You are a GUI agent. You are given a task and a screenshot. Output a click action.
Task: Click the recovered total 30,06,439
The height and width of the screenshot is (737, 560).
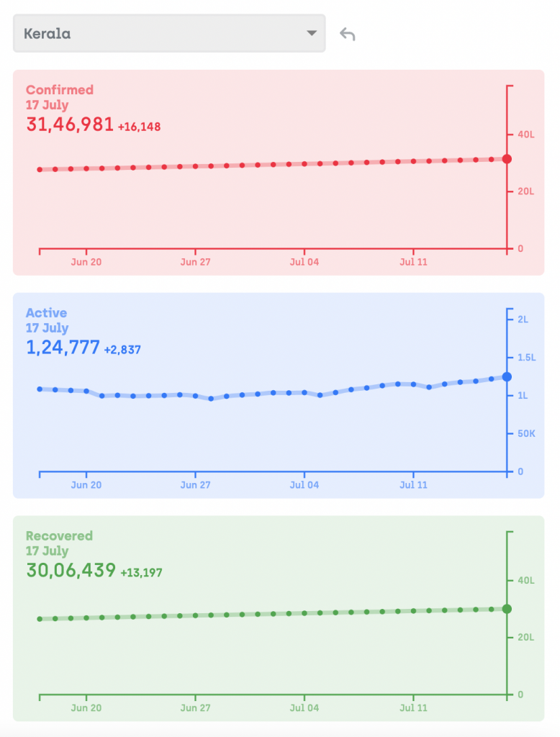pyautogui.click(x=71, y=571)
